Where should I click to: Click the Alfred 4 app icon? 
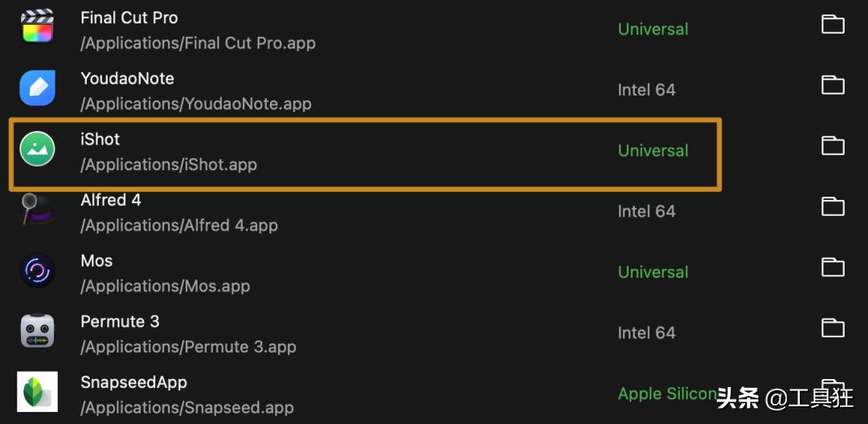(37, 210)
